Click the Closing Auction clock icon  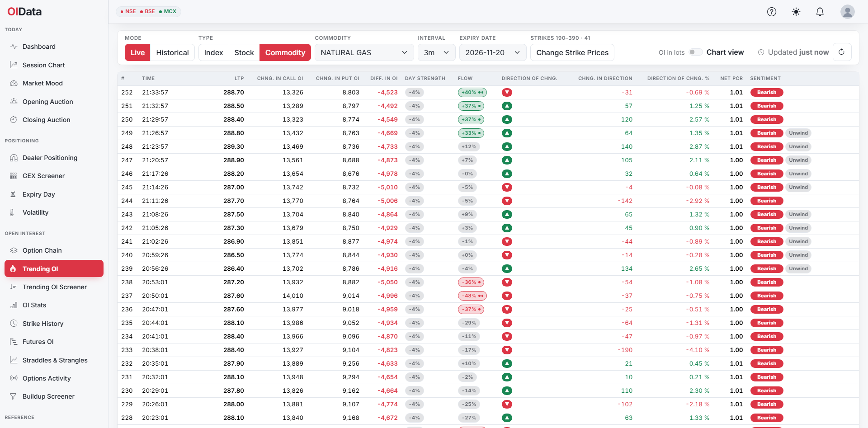click(14, 120)
